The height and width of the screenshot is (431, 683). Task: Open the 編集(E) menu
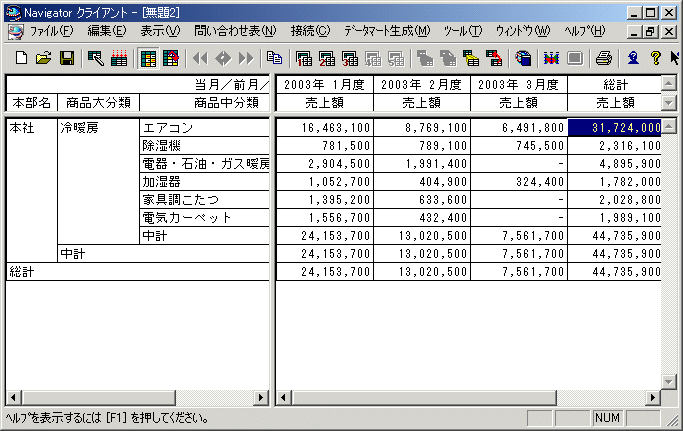point(107,31)
